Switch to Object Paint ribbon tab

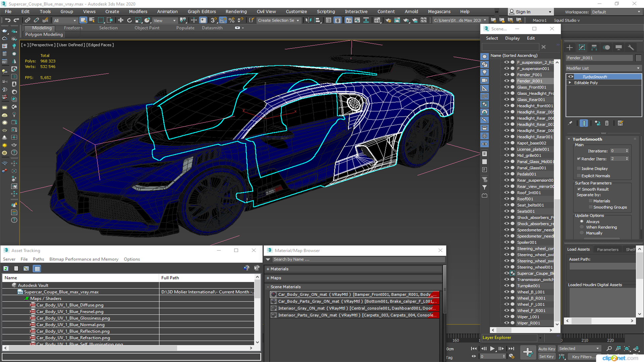147,28
